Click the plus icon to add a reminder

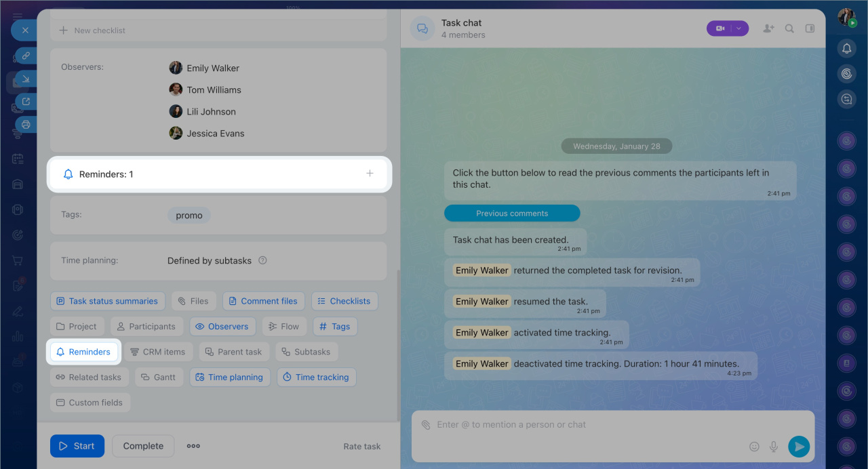tap(370, 174)
